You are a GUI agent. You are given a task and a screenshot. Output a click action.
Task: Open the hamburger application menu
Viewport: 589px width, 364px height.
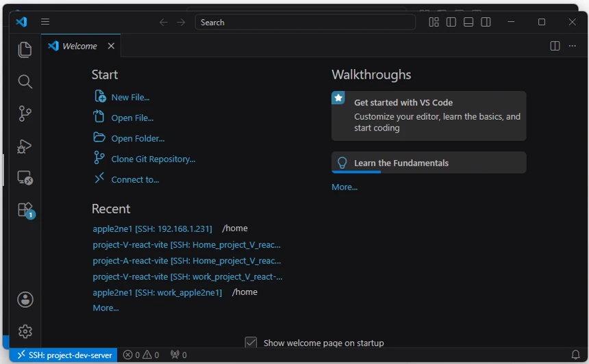click(45, 22)
